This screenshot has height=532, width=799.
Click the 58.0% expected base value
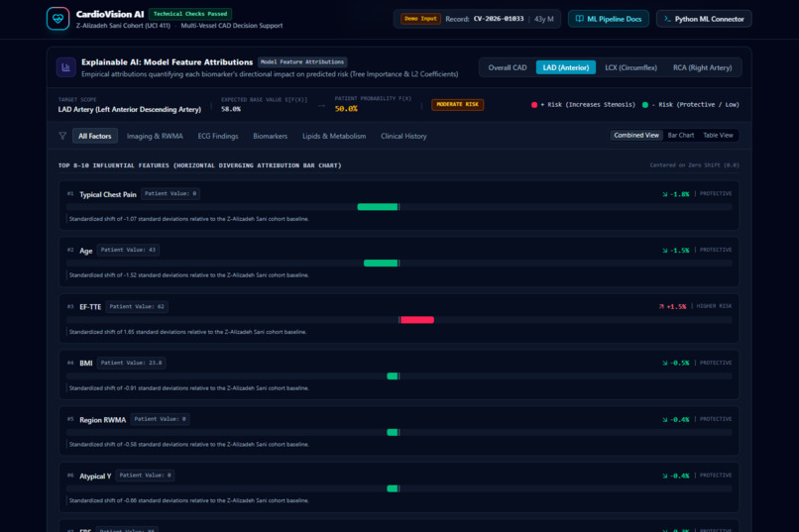click(231, 109)
